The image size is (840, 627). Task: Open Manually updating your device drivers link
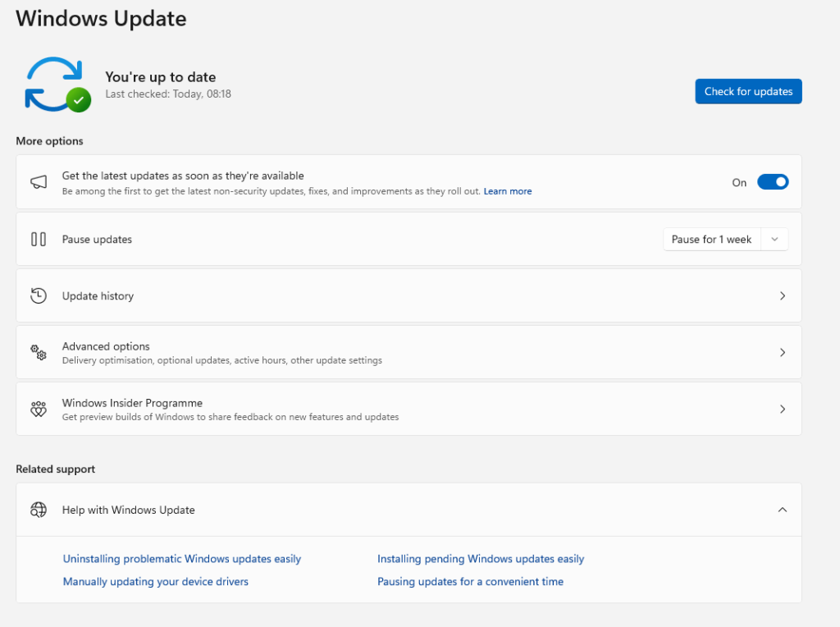(x=156, y=582)
